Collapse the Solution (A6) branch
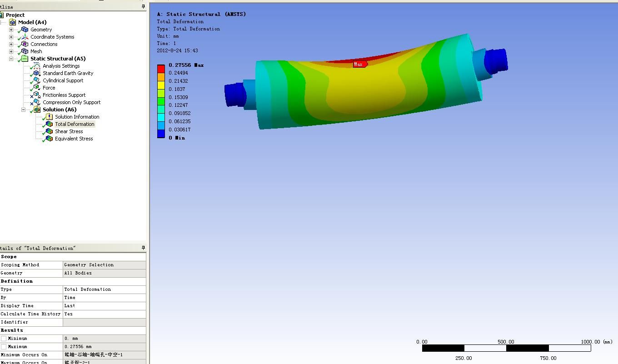618x364 pixels. 23,110
